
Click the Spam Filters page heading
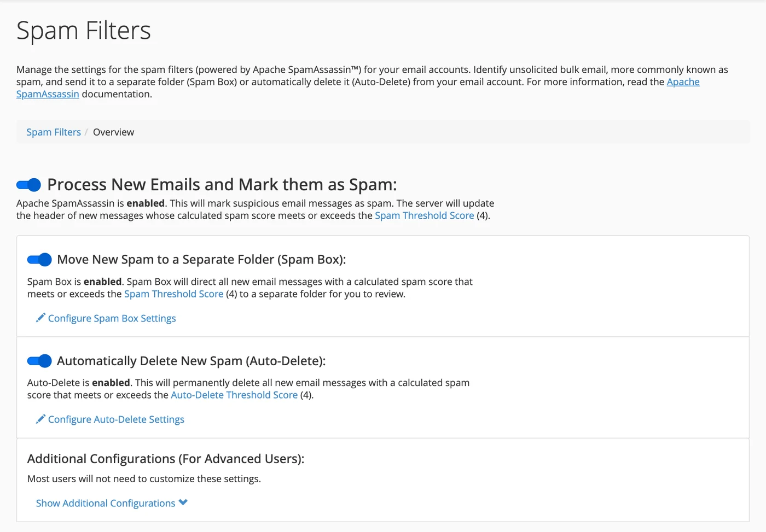[84, 31]
